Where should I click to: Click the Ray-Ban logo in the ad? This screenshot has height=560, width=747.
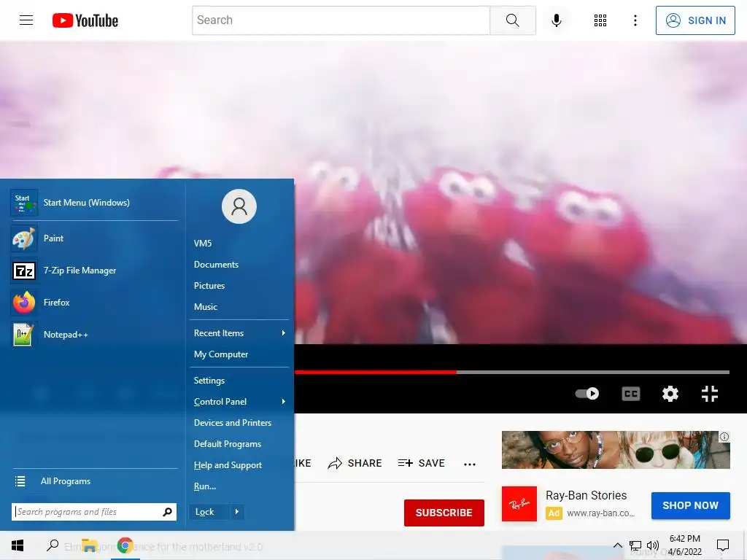(x=519, y=504)
